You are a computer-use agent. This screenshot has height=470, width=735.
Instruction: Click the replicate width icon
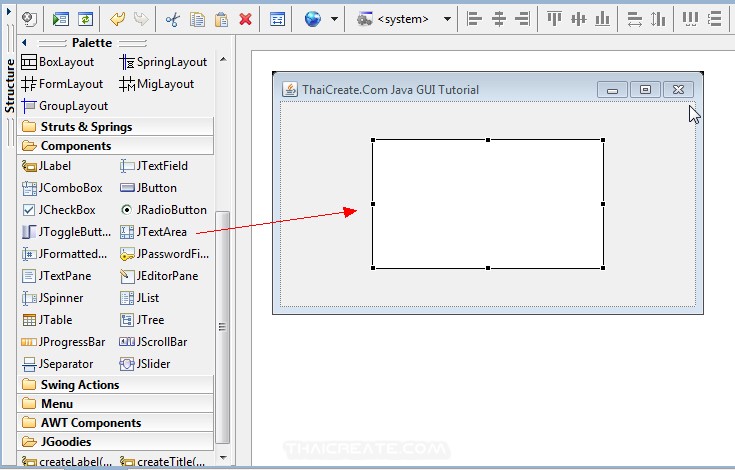click(x=635, y=19)
